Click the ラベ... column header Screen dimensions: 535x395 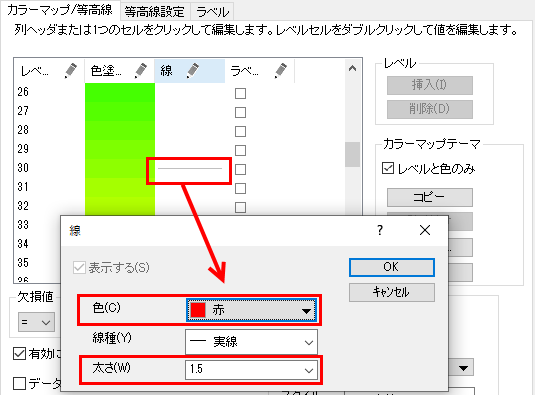[259, 71]
